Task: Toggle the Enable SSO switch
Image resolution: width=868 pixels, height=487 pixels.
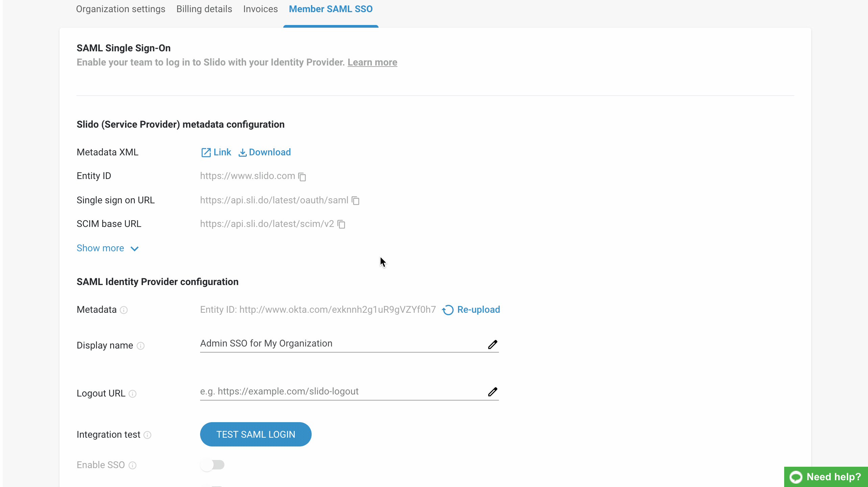Action: pos(212,465)
